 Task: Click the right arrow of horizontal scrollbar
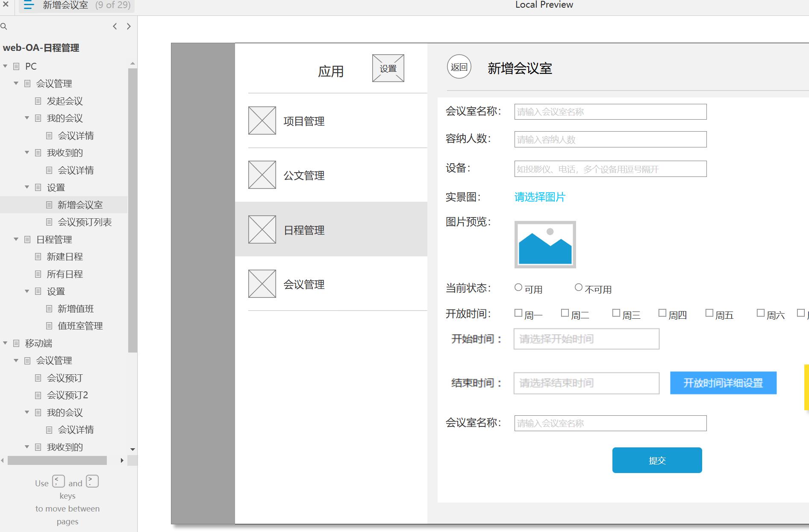pos(122,461)
